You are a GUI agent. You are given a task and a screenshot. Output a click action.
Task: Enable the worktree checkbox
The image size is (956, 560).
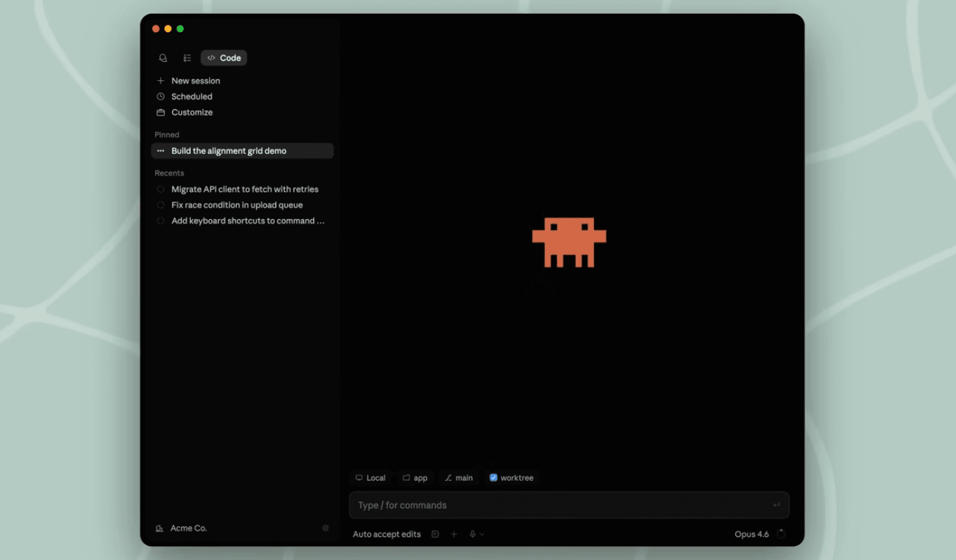coord(493,478)
